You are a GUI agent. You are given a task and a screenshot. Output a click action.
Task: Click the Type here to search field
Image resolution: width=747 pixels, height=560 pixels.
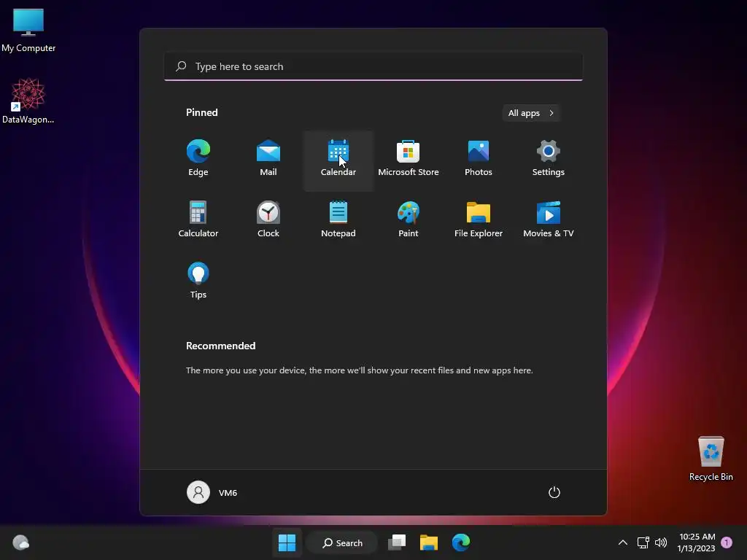point(373,66)
